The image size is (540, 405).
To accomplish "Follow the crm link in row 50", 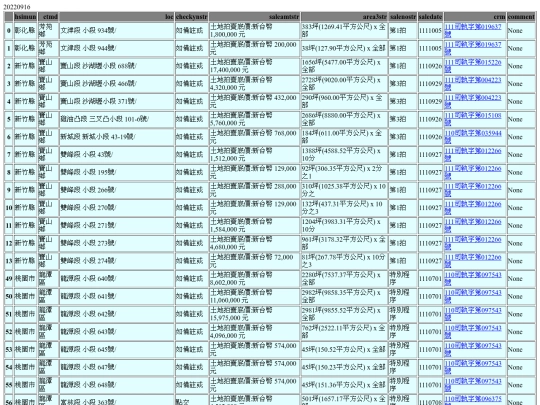I will tap(472, 297).
